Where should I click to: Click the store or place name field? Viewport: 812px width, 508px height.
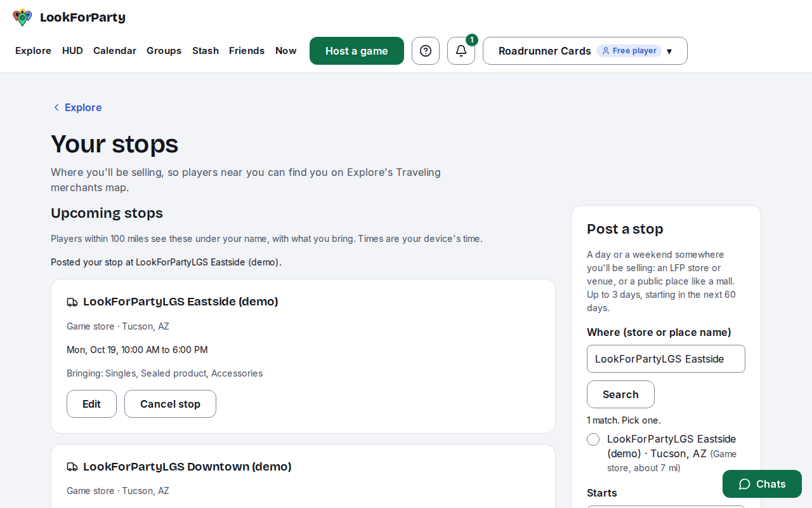pos(666,359)
